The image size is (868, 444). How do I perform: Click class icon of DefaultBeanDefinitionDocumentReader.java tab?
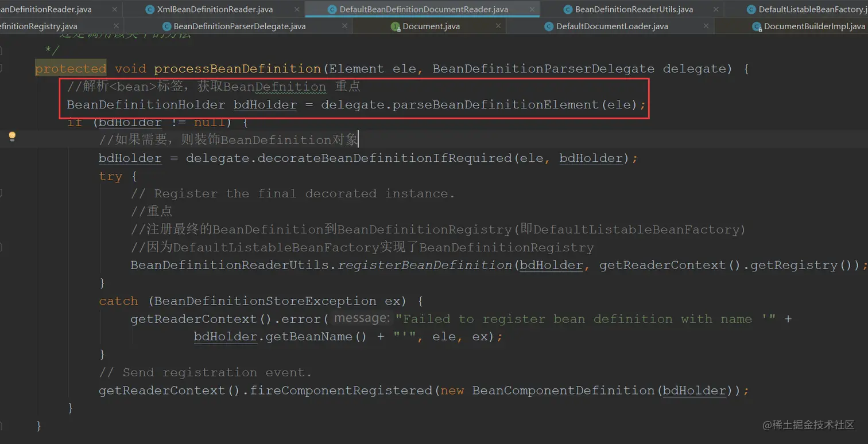[332, 9]
